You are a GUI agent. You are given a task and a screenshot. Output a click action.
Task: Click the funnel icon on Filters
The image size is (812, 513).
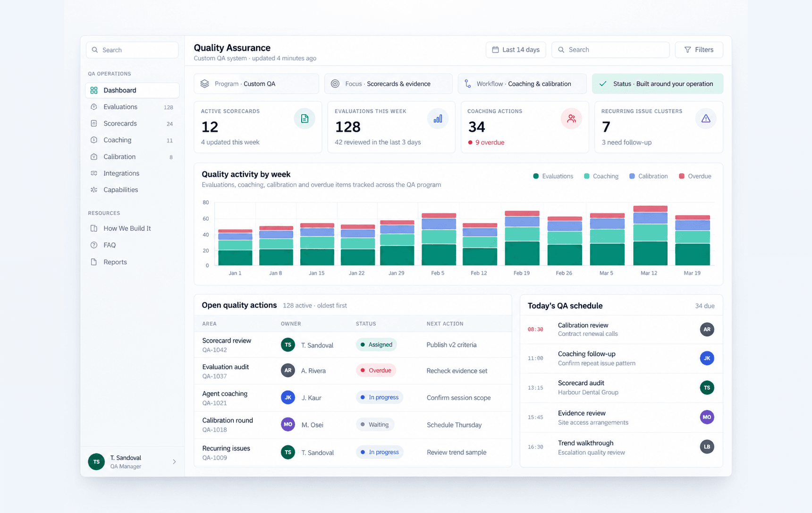687,50
